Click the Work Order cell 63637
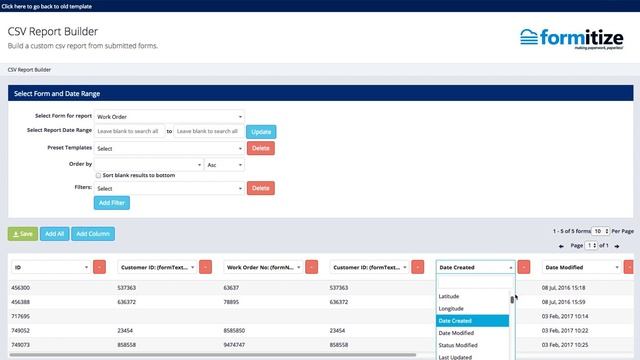 (231, 288)
